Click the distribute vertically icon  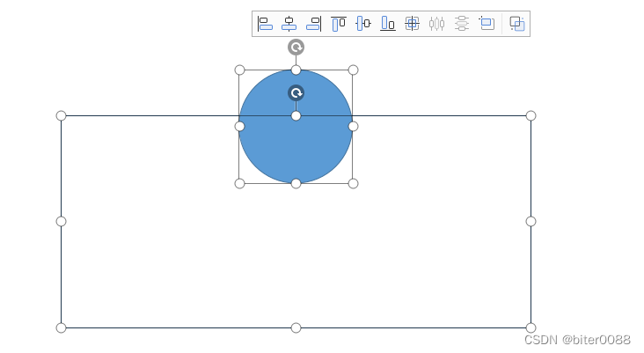point(462,24)
